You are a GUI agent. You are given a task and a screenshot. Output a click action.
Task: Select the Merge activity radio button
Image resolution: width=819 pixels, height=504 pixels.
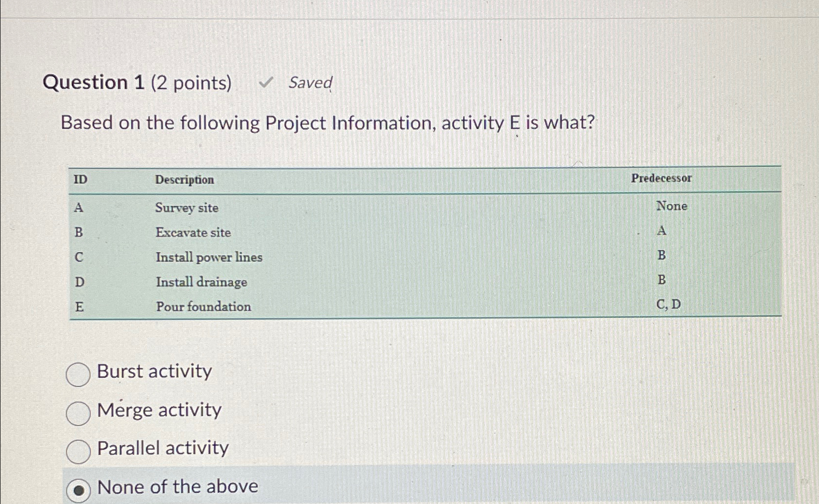[78, 411]
